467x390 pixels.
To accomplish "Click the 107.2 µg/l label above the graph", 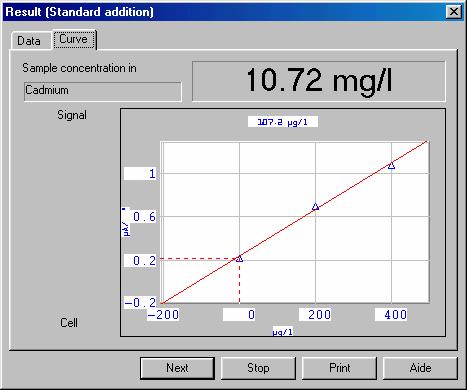I will (x=283, y=122).
